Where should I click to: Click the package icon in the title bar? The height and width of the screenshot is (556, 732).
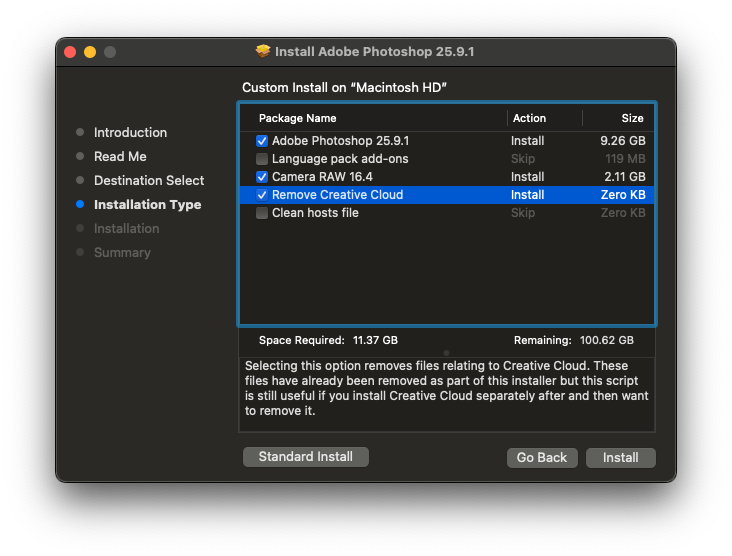263,51
